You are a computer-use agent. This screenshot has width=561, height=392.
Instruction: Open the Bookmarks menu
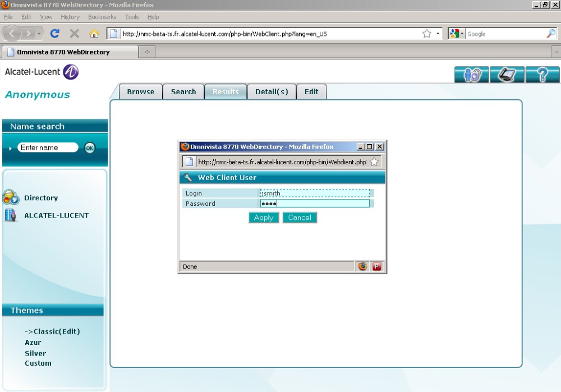[102, 17]
